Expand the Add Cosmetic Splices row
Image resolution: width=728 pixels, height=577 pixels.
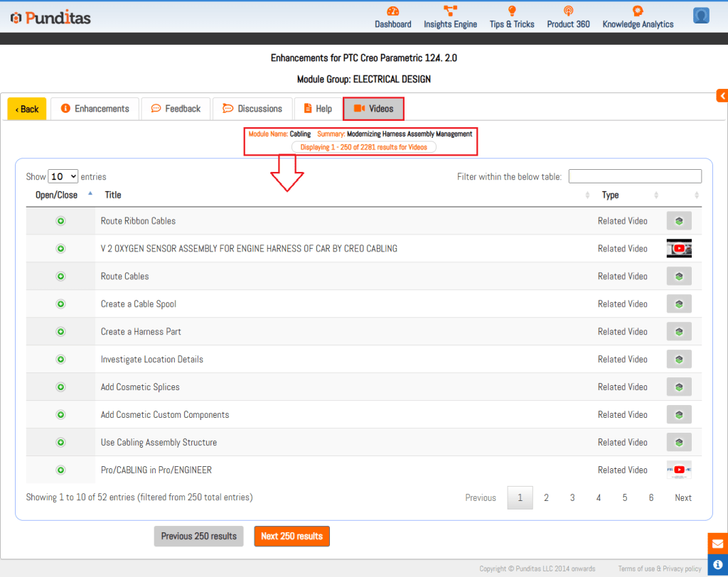(60, 387)
